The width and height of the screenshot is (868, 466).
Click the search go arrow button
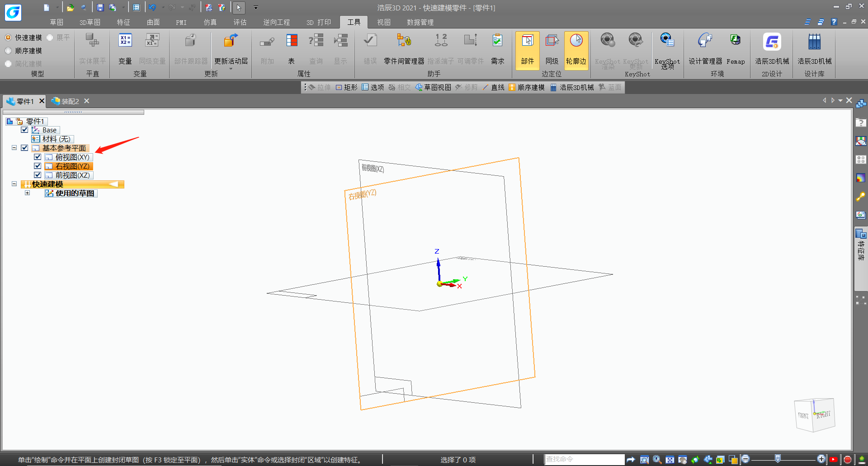tap(631, 459)
